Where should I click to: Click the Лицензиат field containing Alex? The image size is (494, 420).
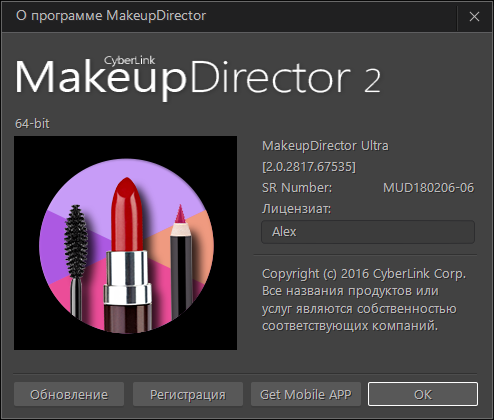368,232
